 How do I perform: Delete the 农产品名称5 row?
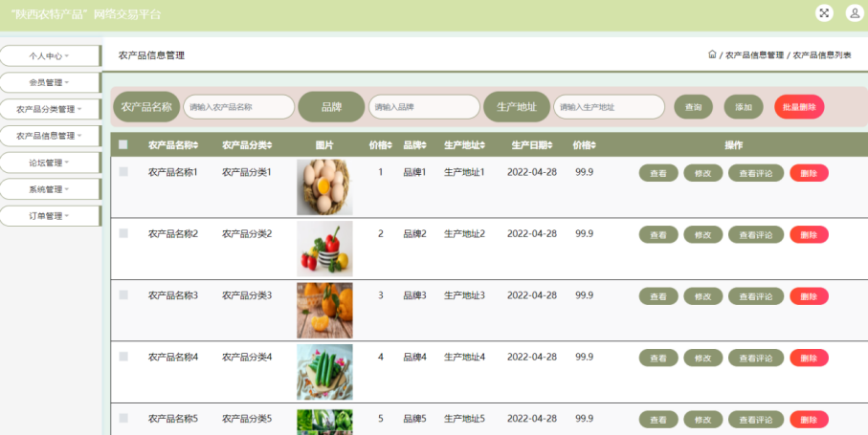point(810,420)
